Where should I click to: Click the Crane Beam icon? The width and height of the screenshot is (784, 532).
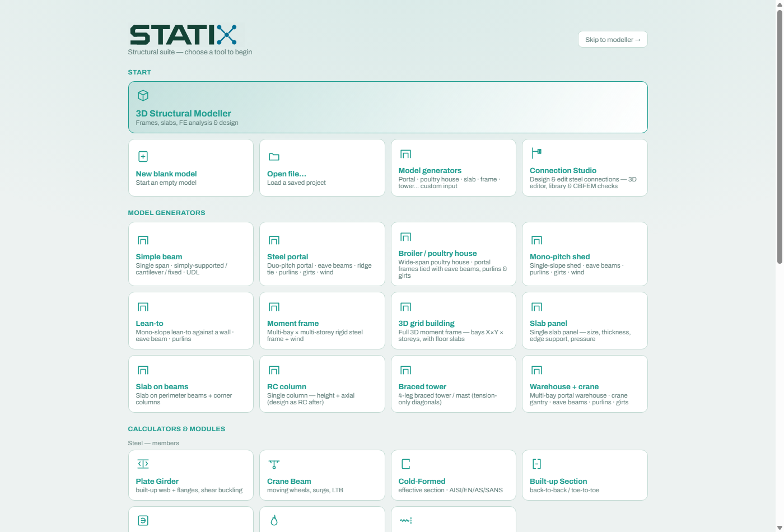point(274,464)
